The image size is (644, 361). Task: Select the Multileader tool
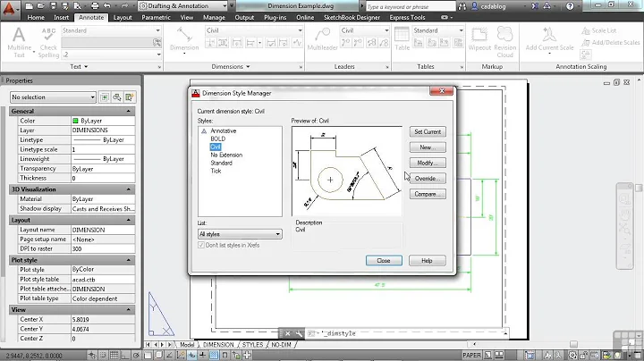pos(322,39)
